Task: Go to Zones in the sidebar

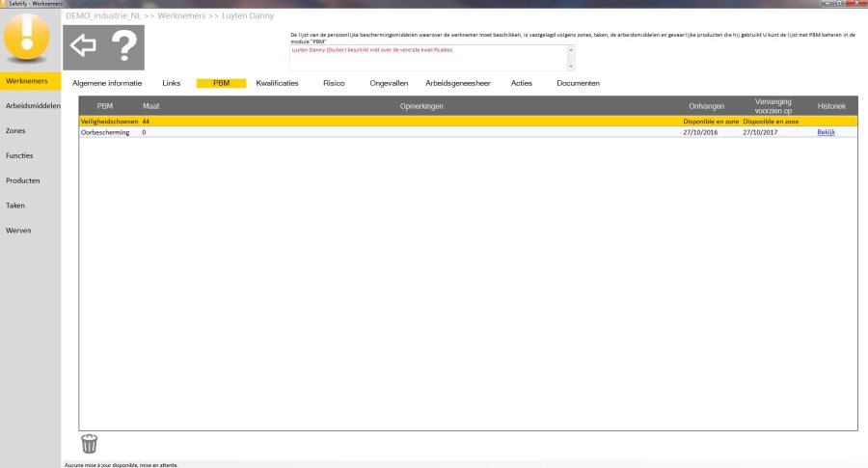Action: [15, 130]
